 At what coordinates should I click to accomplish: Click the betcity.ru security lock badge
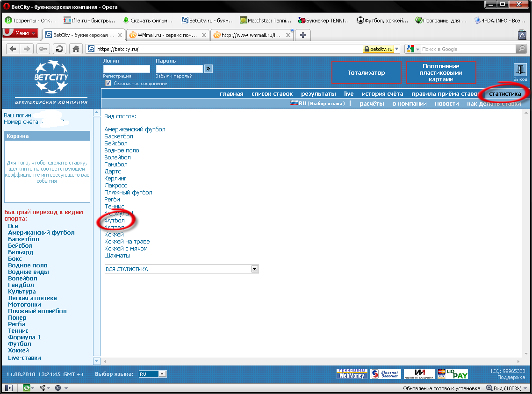pyautogui.click(x=378, y=49)
